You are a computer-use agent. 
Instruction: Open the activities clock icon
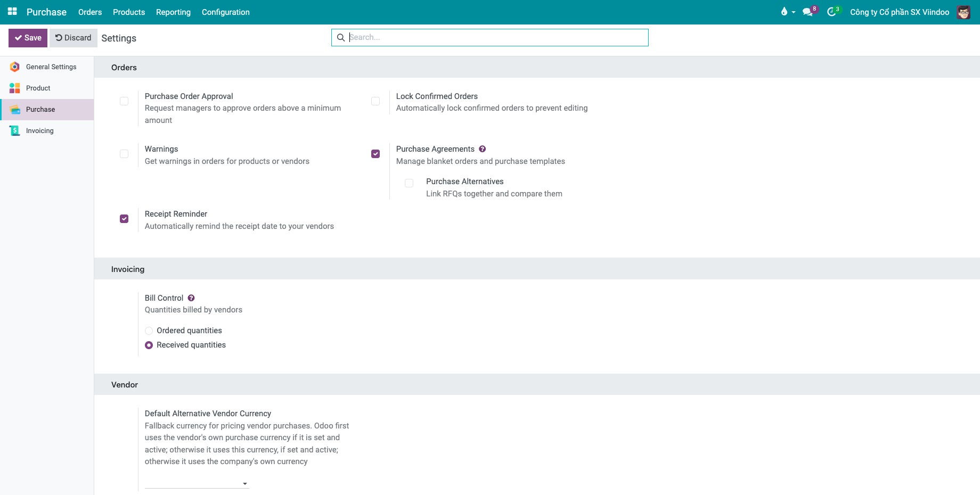click(x=832, y=12)
